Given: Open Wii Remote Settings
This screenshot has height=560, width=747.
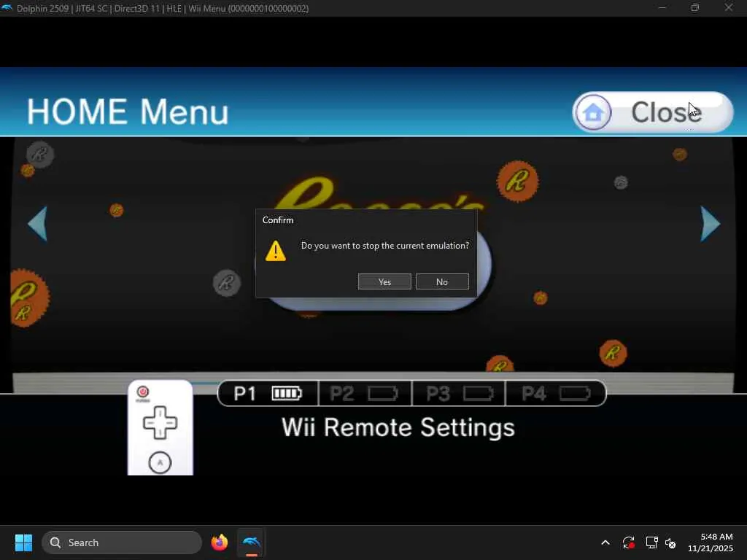Looking at the screenshot, I should click(398, 427).
